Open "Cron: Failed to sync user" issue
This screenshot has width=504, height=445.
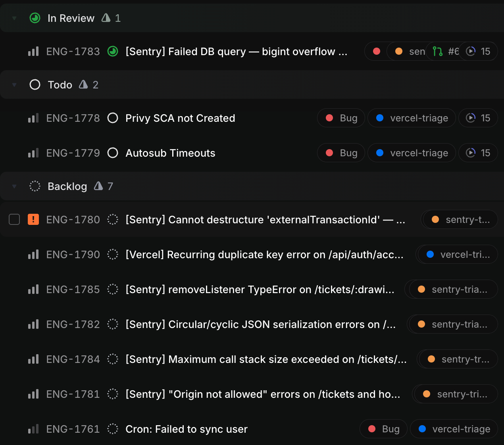coord(187,429)
